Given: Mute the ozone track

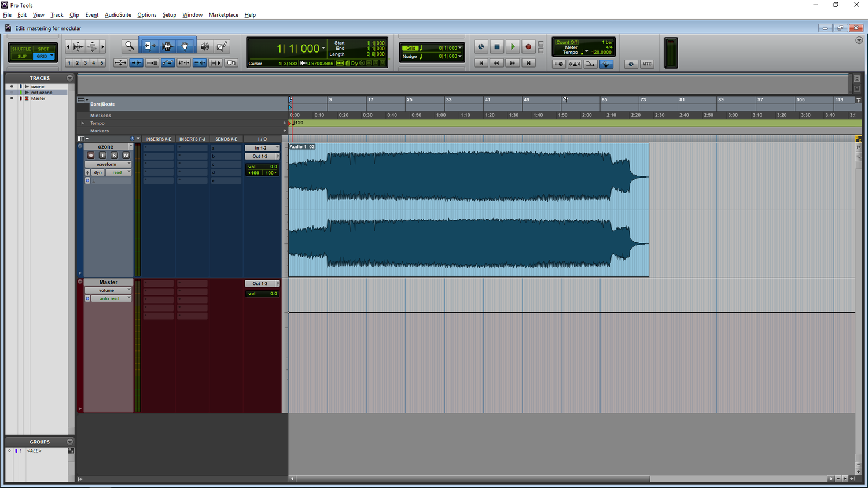Looking at the screenshot, I should [x=126, y=156].
